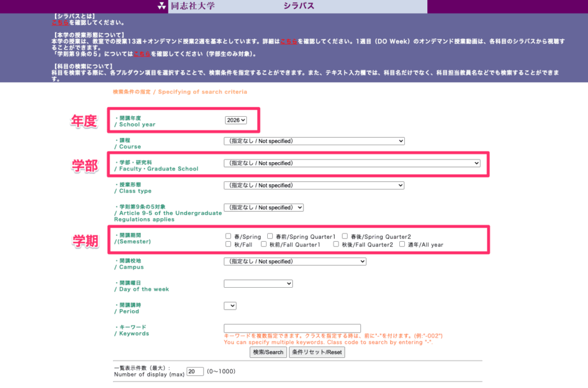Image resolution: width=588 pixels, height=388 pixels.
Task: Expand the Period dropdown
Action: click(x=230, y=305)
